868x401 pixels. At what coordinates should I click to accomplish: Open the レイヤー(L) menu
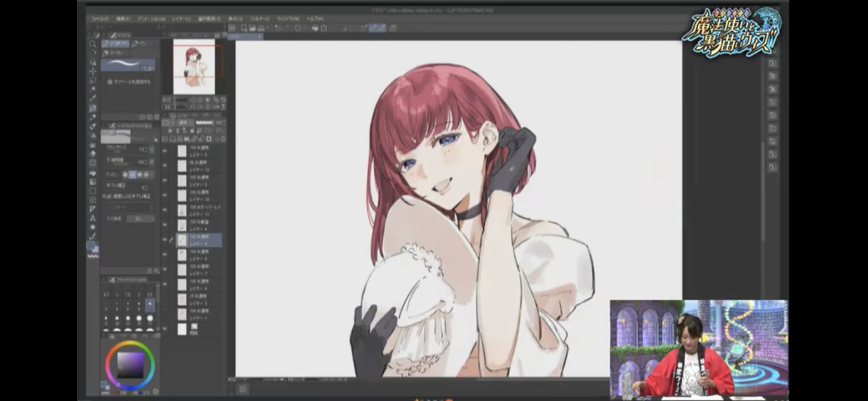coord(181,19)
